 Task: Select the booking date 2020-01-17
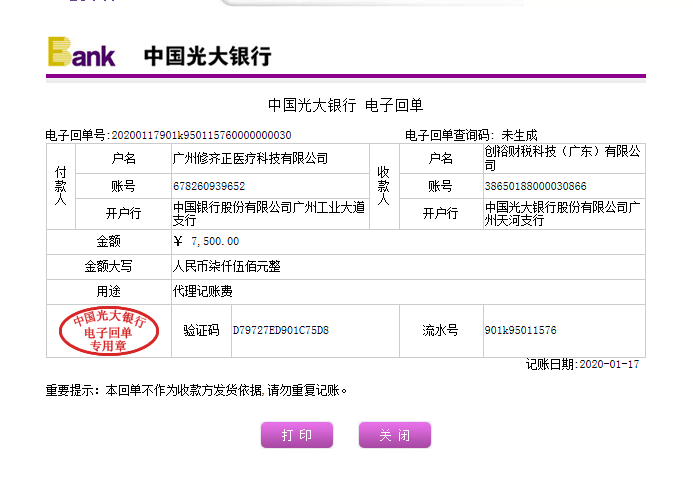click(x=609, y=365)
